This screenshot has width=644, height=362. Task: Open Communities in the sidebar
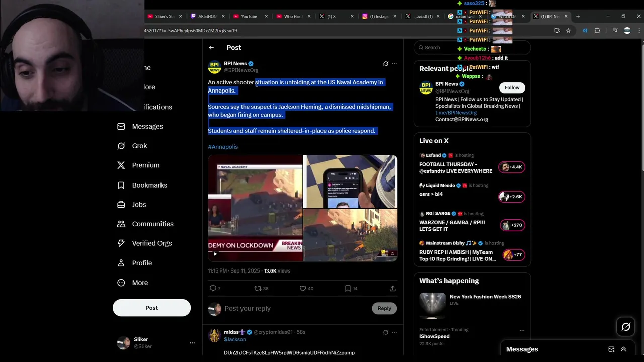tap(152, 224)
